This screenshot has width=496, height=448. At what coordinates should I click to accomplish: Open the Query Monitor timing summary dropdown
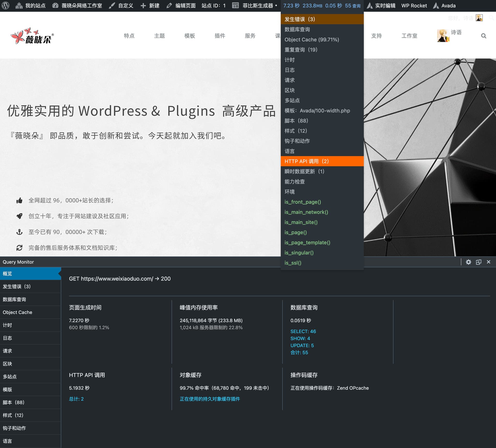point(322,5)
